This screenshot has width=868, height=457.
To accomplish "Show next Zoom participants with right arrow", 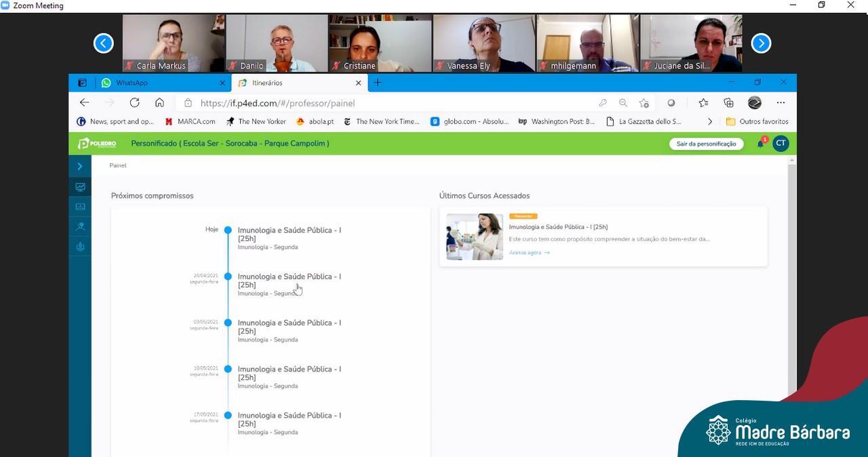I will tap(761, 43).
